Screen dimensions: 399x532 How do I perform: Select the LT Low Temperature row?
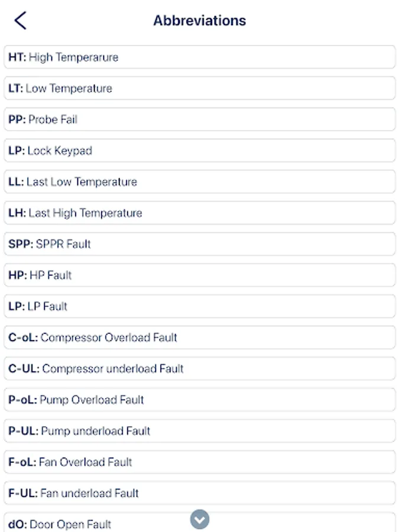199,89
